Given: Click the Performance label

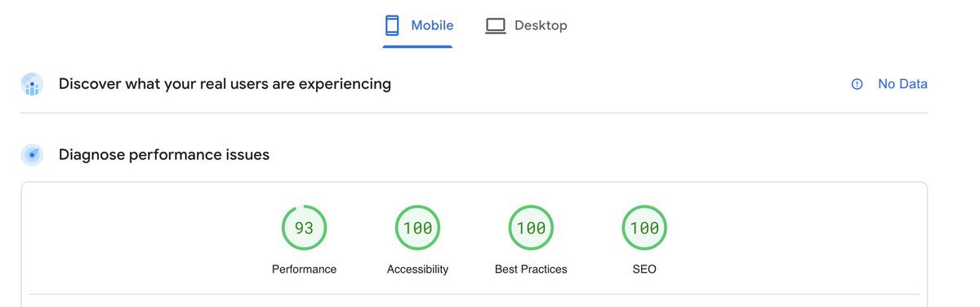Looking at the screenshot, I should (304, 269).
